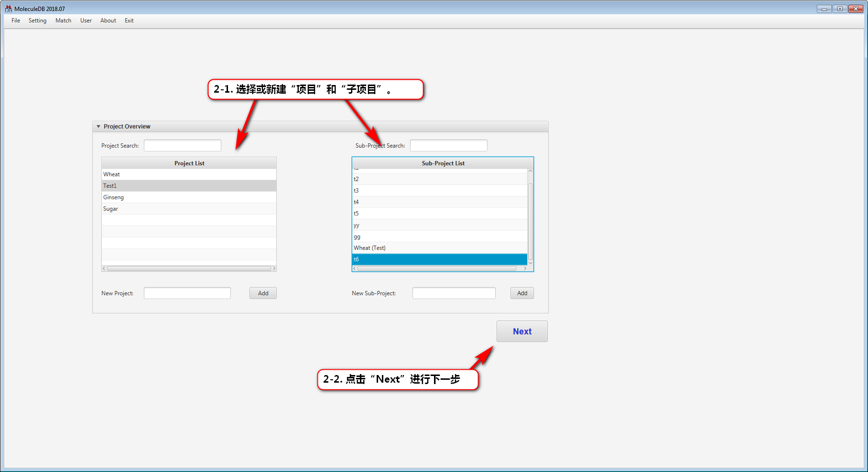Select Wheat (Test) in Sub-Project List
The image size is (868, 472).
pos(440,248)
